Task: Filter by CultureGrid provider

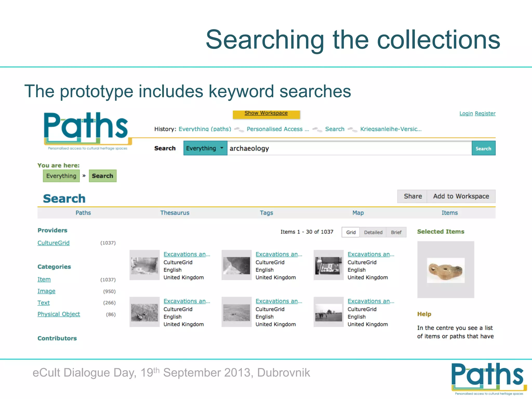Action: [54, 243]
